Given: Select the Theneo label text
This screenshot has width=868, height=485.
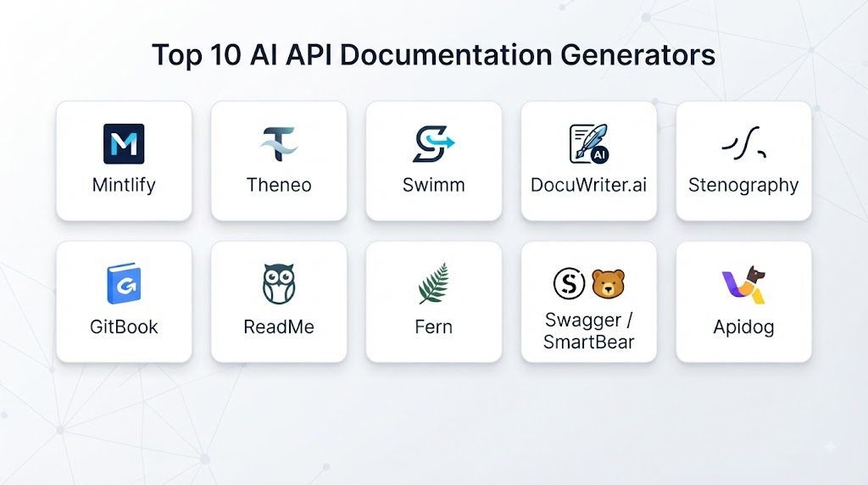Looking at the screenshot, I should click(x=279, y=185).
